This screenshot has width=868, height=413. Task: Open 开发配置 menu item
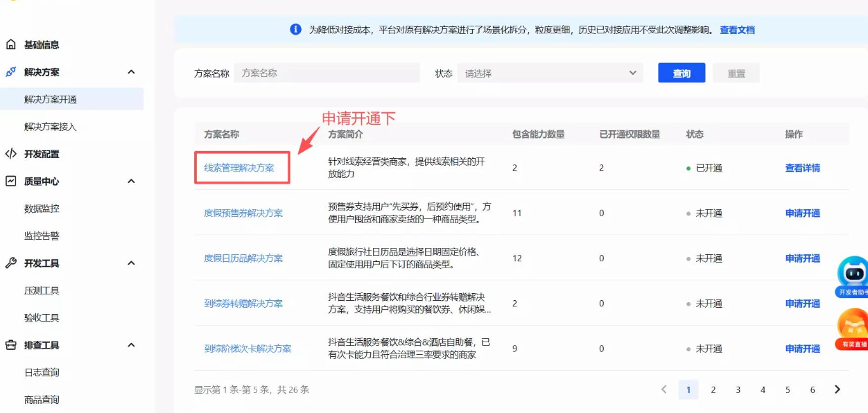pos(42,154)
